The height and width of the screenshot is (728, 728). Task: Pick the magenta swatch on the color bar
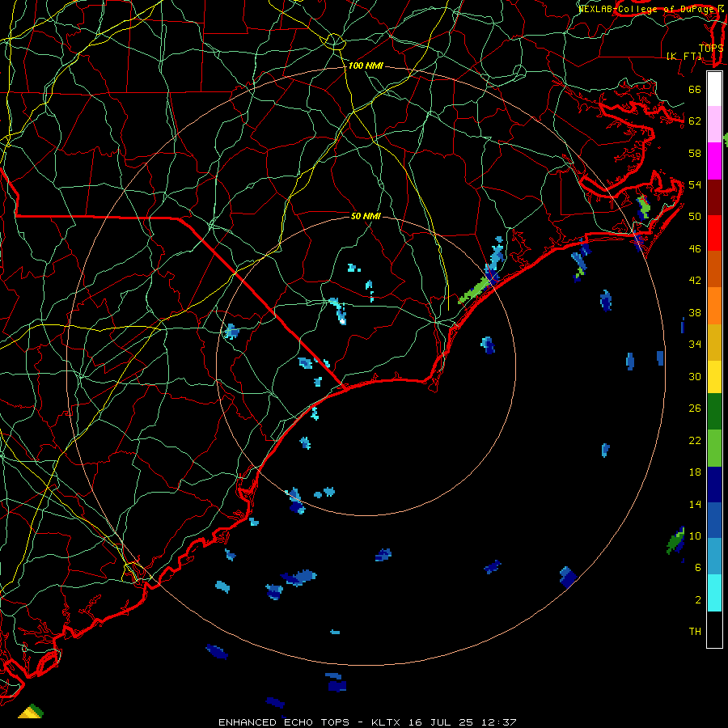[714, 161]
